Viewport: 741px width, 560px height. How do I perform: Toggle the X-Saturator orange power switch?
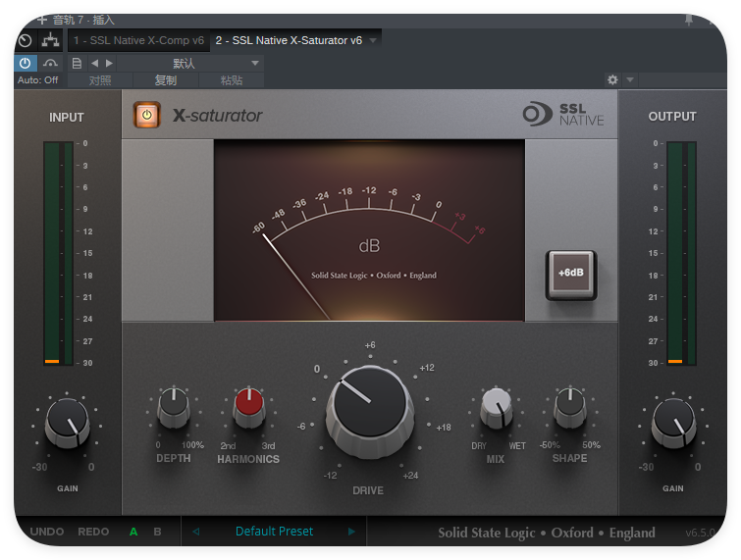click(147, 115)
